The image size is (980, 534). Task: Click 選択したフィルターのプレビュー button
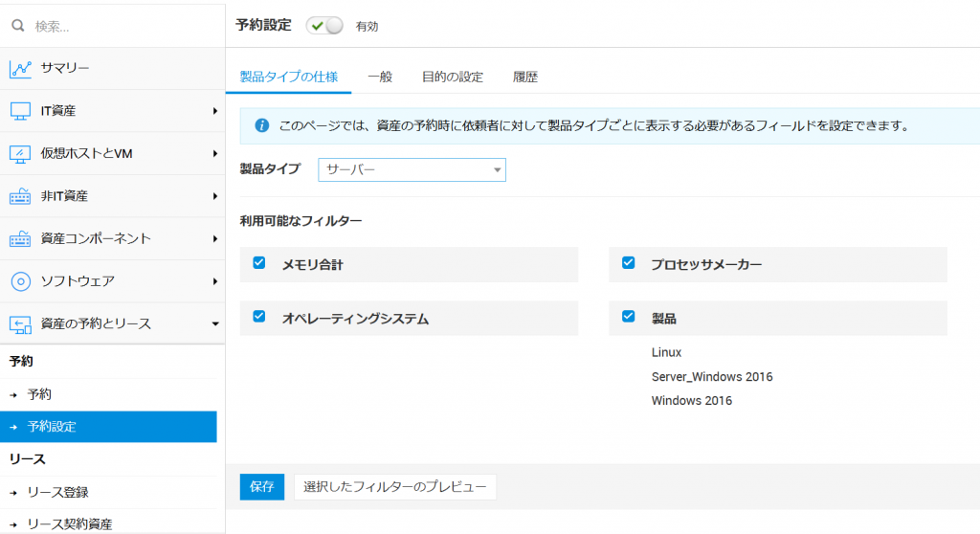pyautogui.click(x=394, y=486)
